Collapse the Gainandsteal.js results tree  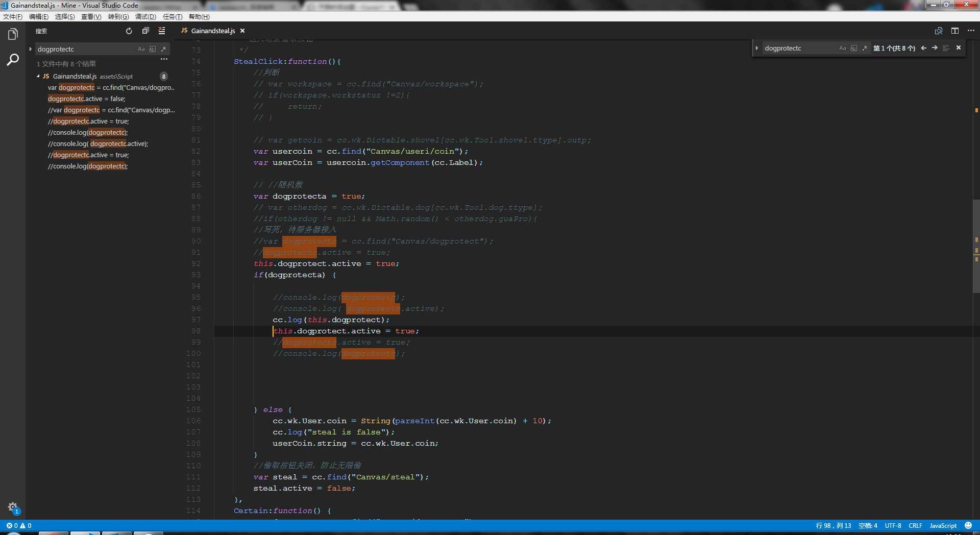coord(38,76)
